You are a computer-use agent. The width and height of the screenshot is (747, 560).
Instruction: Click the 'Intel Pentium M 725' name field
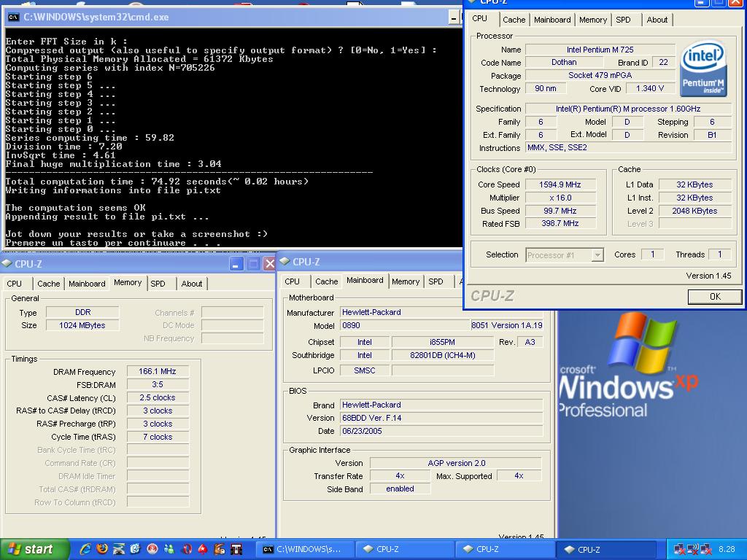600,50
